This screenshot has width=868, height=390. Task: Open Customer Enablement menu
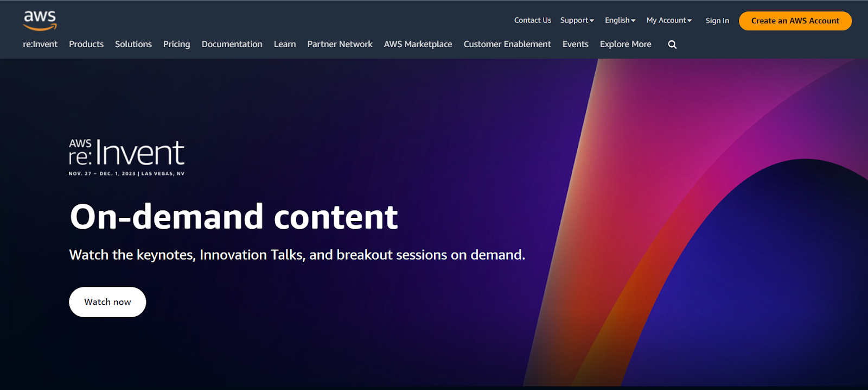click(x=507, y=45)
